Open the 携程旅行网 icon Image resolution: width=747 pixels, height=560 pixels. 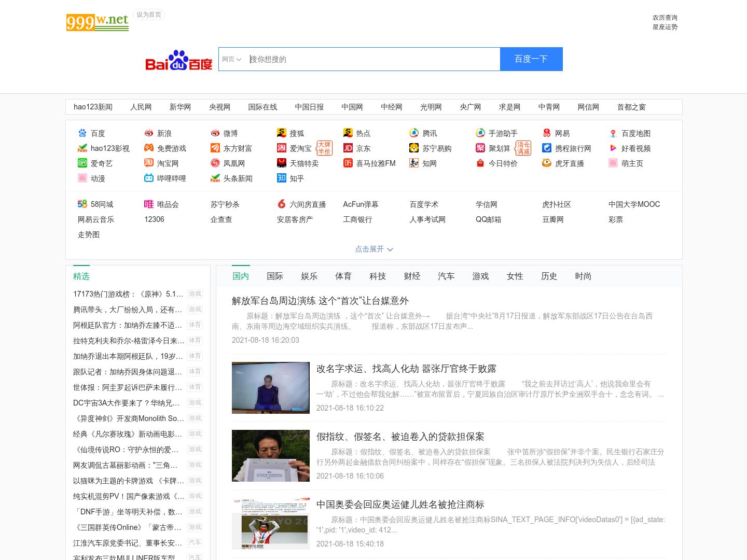(547, 148)
